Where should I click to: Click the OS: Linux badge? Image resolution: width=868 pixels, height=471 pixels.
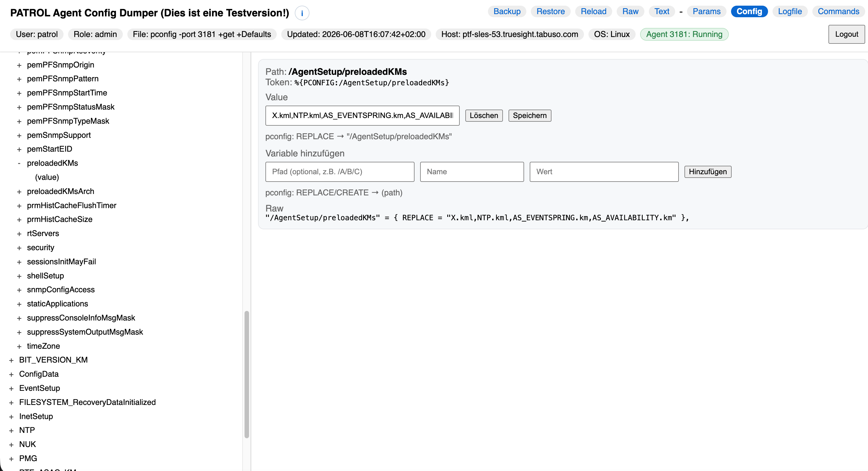[612, 34]
